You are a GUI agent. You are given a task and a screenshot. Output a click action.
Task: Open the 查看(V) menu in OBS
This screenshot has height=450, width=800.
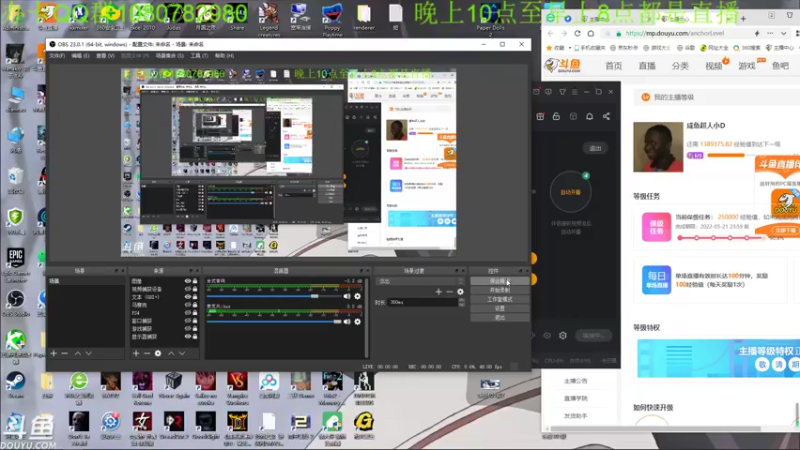pyautogui.click(x=105, y=56)
